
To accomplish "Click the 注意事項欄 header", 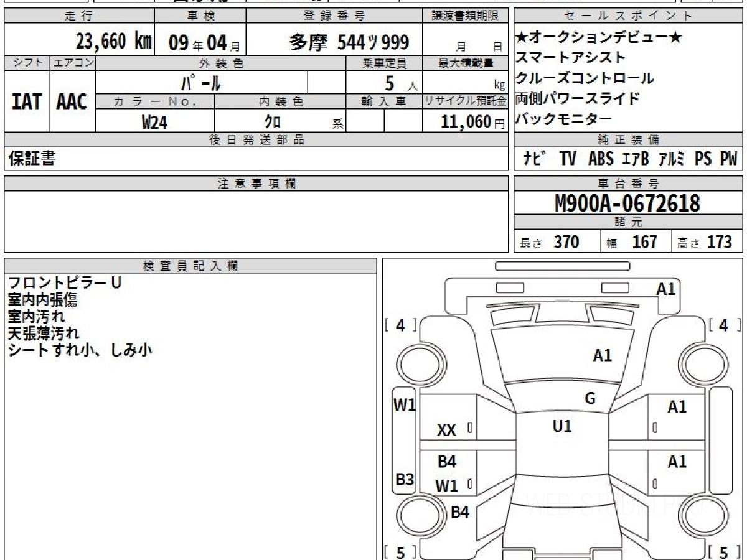I will click(x=256, y=184).
